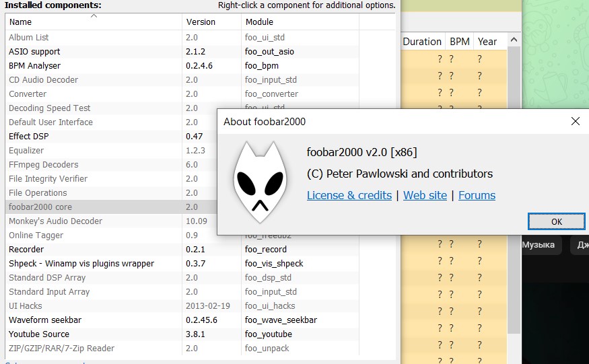
Task: Open the Web site link
Action: click(425, 195)
